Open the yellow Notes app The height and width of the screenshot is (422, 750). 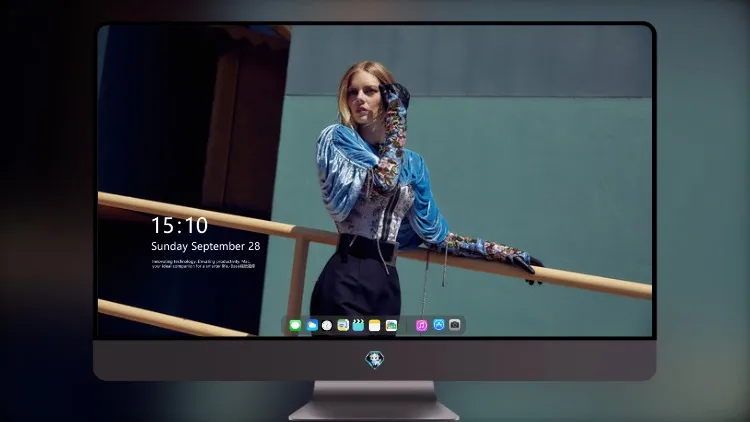[x=375, y=325]
